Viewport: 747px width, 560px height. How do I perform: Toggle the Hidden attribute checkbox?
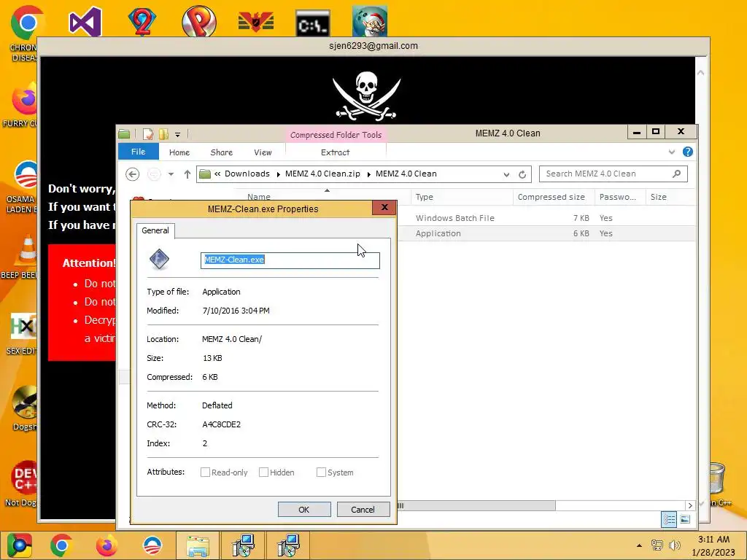click(x=263, y=472)
